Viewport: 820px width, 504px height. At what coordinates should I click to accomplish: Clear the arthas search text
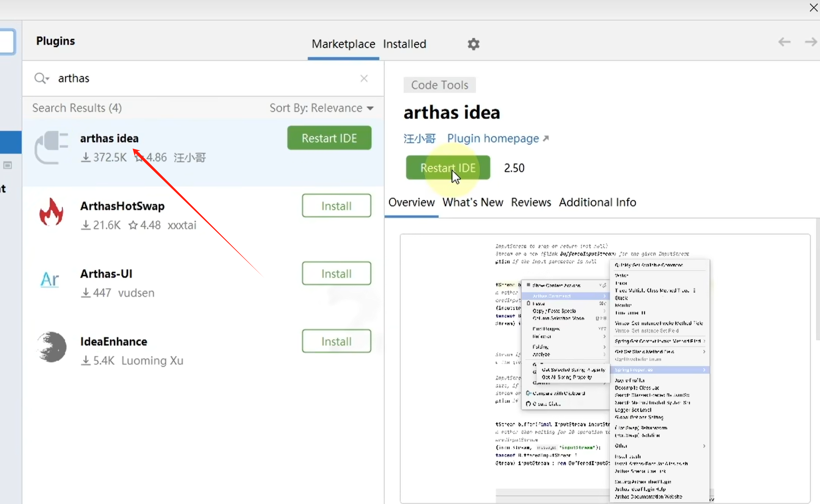(364, 78)
